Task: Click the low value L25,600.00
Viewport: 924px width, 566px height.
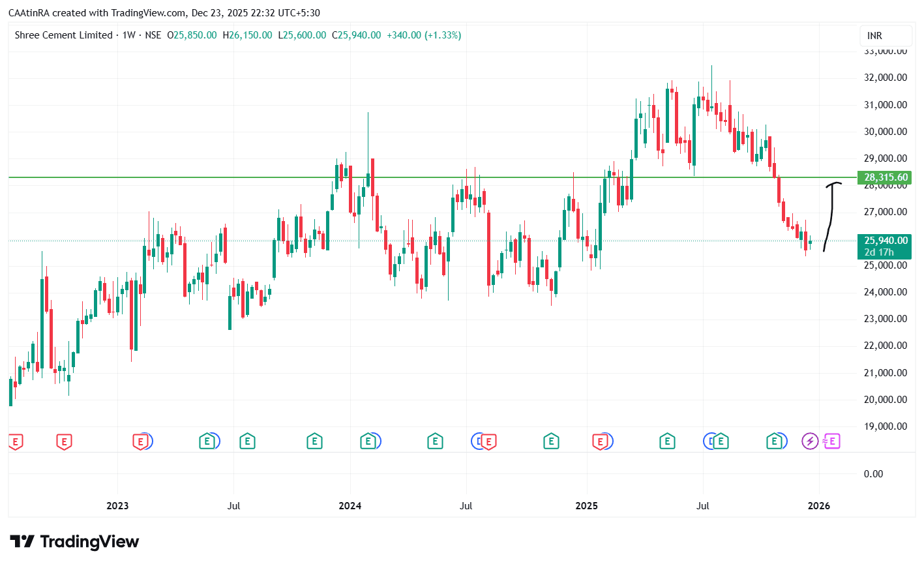Action: (302, 35)
